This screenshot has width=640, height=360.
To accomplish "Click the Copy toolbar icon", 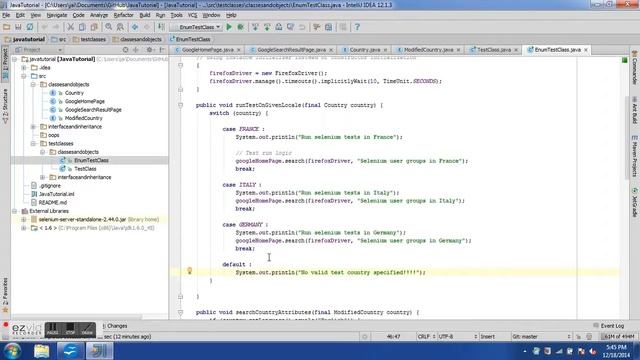I will 82,27.
